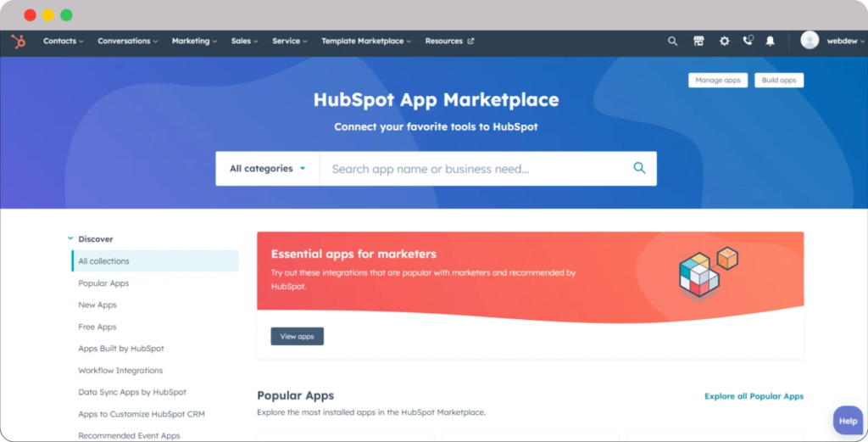Click the app name search field
868x442 pixels.
476,168
